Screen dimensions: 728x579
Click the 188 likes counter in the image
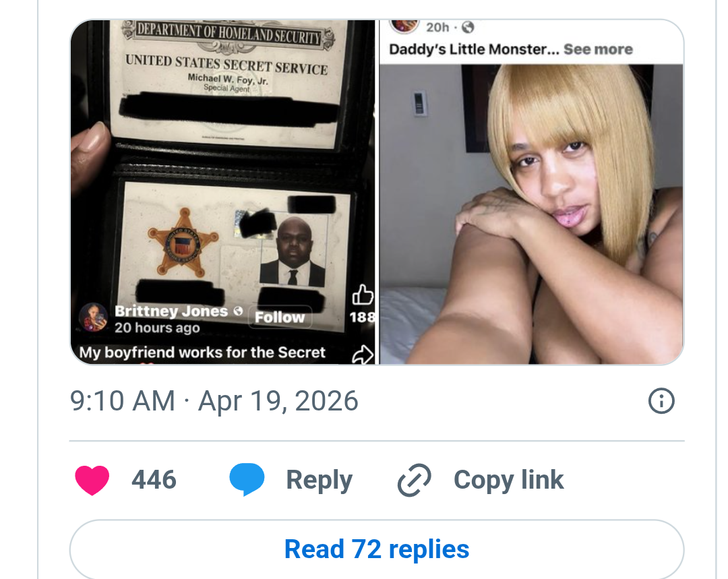pyautogui.click(x=362, y=317)
